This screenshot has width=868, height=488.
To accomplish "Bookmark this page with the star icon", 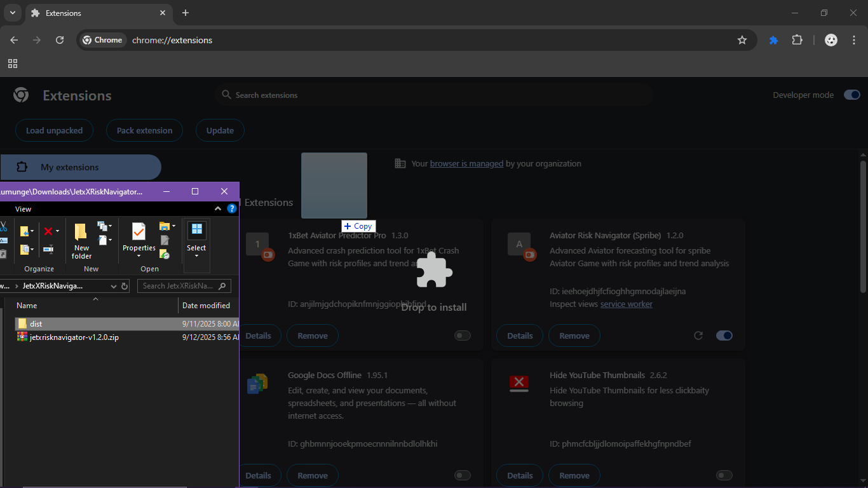I will (x=742, y=40).
